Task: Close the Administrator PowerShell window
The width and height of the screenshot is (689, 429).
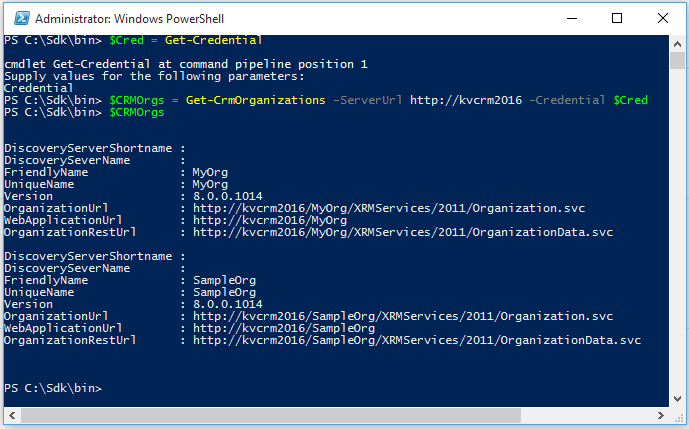Action: (662, 18)
